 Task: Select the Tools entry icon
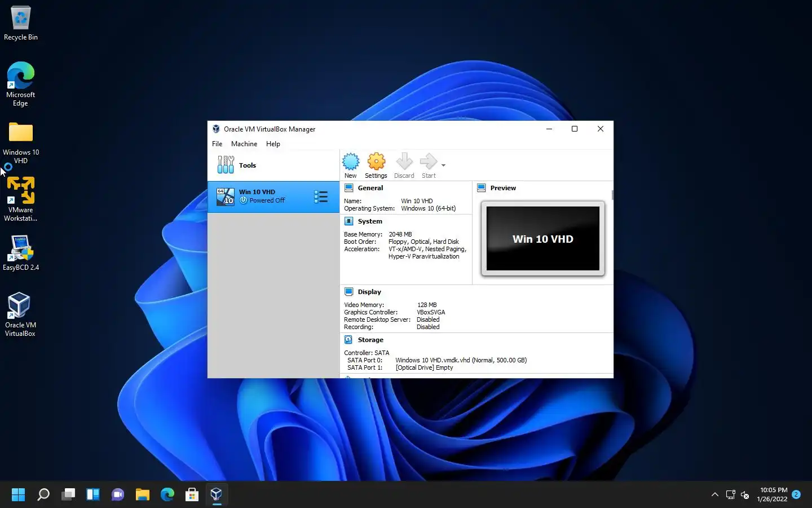point(226,165)
